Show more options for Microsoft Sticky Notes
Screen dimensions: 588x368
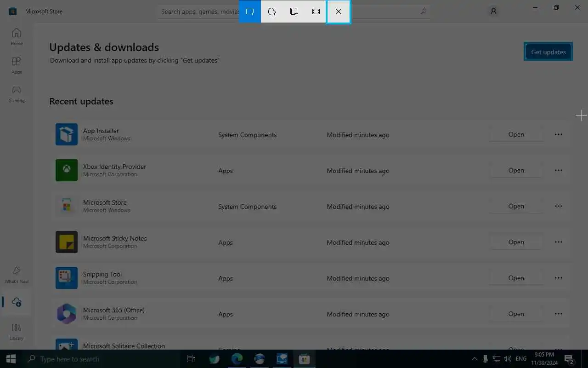[559, 242]
